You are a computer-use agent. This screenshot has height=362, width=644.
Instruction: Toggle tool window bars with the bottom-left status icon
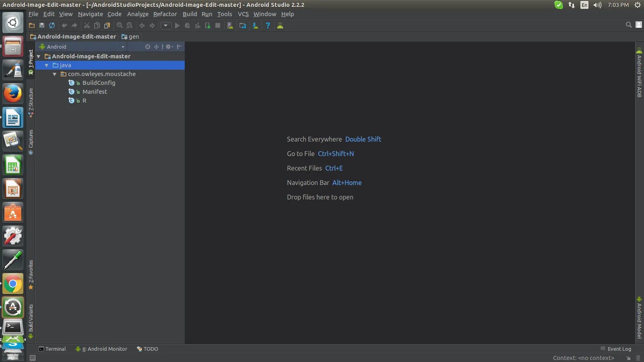click(x=33, y=358)
